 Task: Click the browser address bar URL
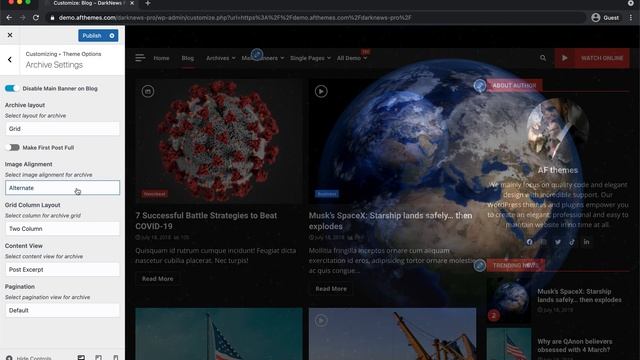[x=235, y=18]
